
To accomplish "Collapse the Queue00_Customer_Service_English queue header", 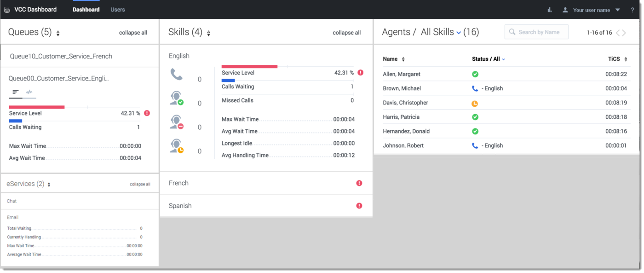I will (59, 78).
